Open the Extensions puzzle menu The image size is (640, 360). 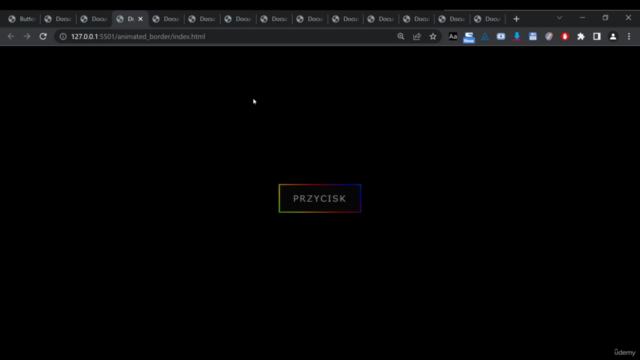(581, 36)
